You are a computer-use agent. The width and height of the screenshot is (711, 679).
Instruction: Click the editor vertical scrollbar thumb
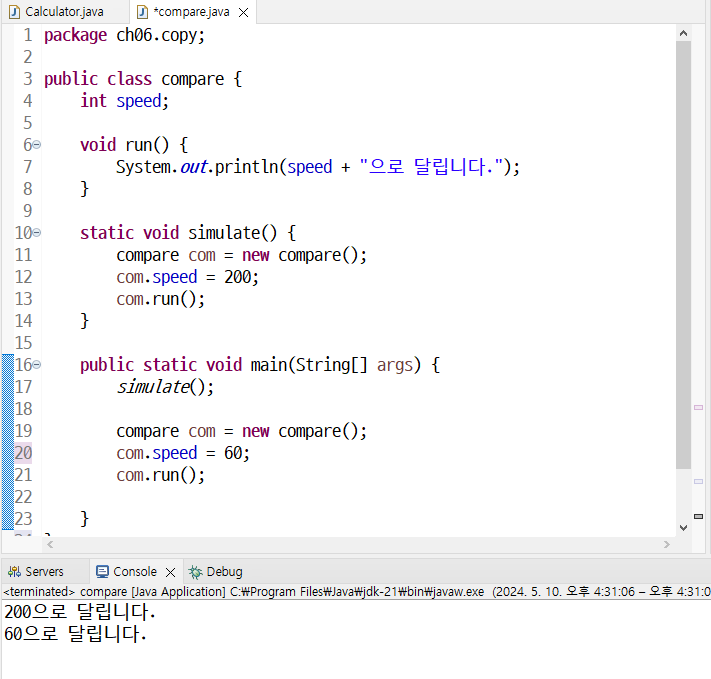(x=683, y=255)
